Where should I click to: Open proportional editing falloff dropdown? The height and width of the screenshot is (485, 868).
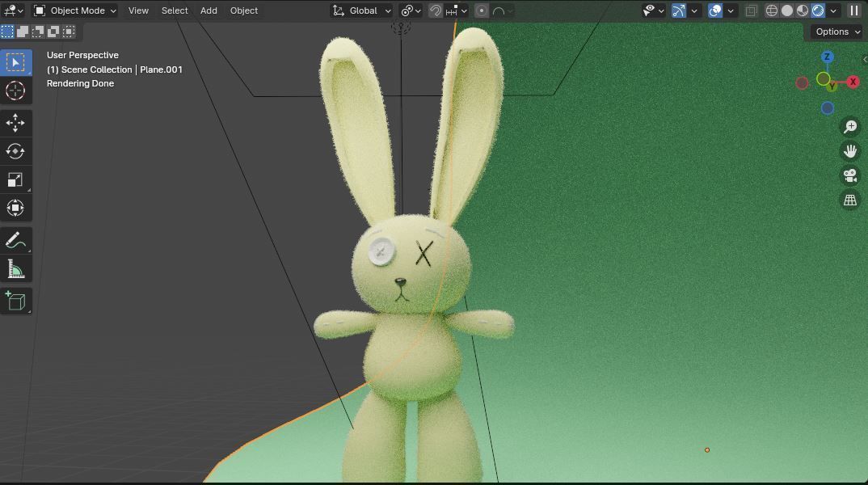click(x=502, y=11)
